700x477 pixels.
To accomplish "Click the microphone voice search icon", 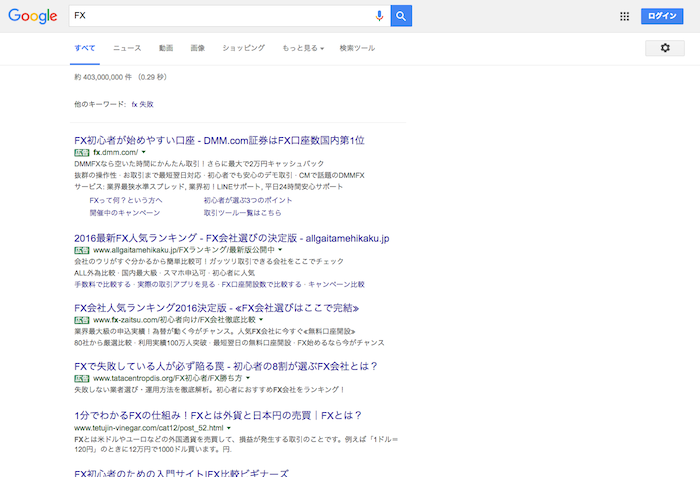I will coord(379,16).
